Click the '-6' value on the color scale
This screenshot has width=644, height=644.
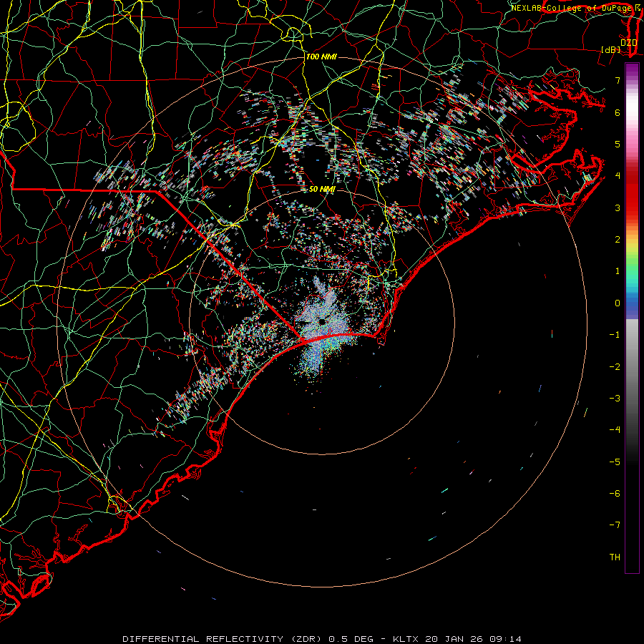[x=615, y=493]
